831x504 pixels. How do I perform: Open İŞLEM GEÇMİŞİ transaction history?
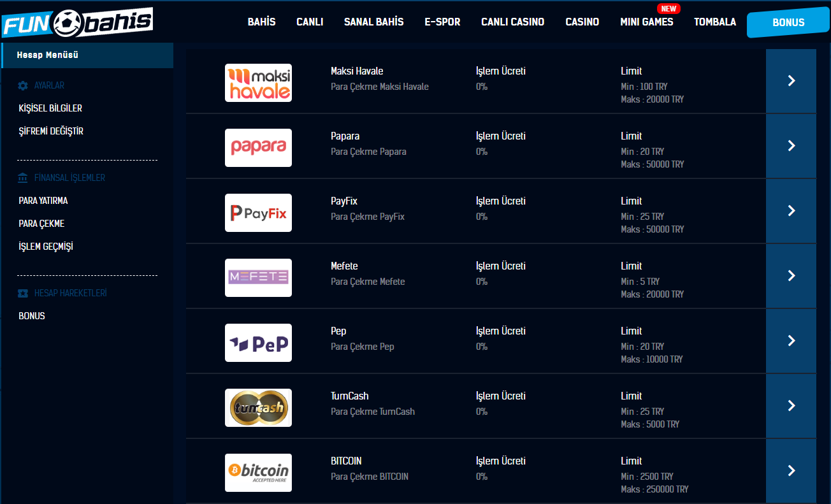point(46,247)
